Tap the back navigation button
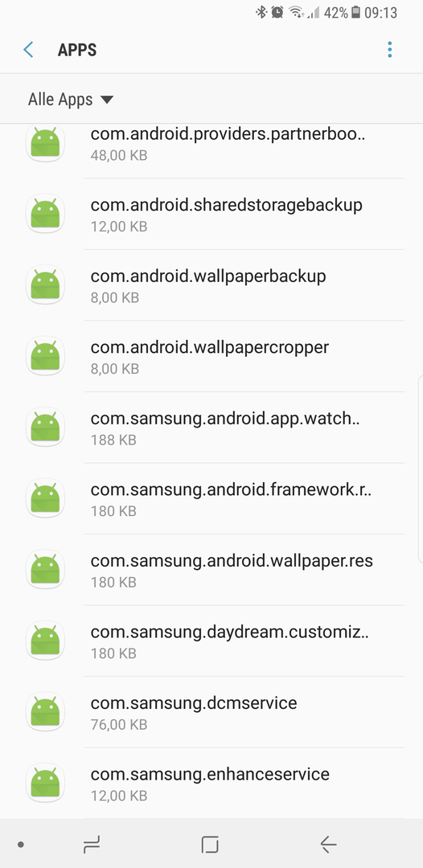Image resolution: width=423 pixels, height=868 pixels. [x=328, y=844]
